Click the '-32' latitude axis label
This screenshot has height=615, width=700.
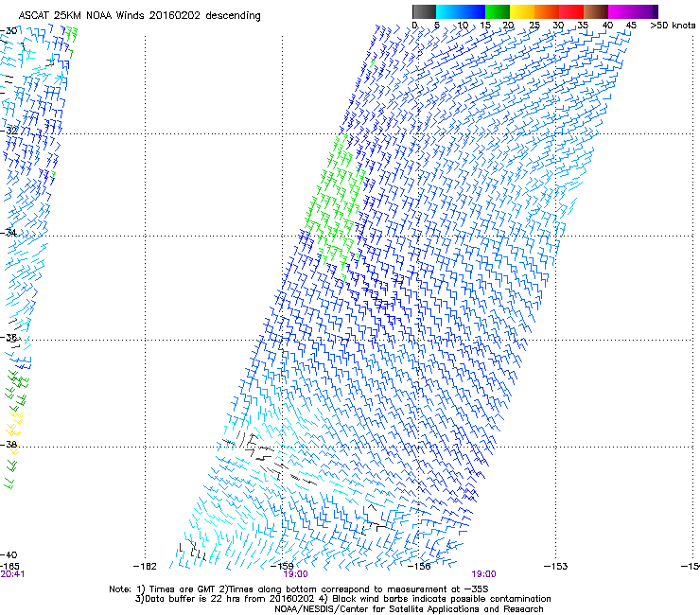coord(9,131)
